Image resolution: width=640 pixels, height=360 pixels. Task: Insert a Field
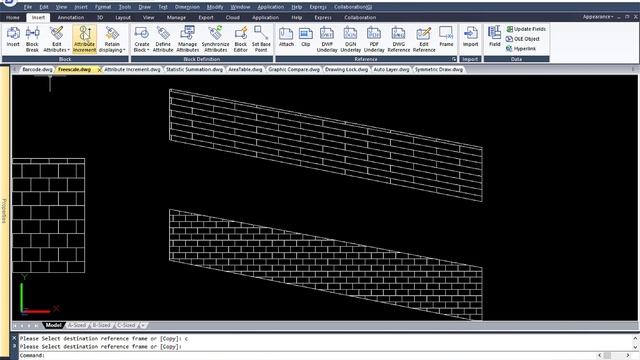pyautogui.click(x=495, y=37)
